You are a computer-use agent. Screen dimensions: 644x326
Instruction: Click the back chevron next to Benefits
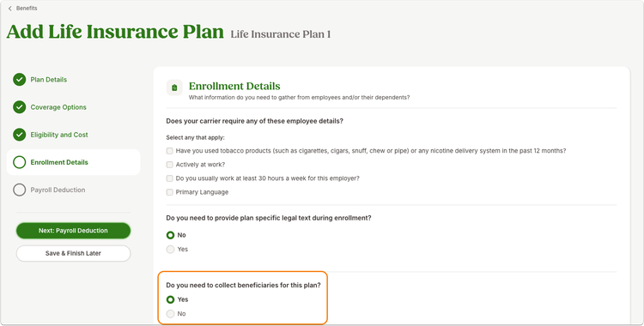(x=9, y=9)
